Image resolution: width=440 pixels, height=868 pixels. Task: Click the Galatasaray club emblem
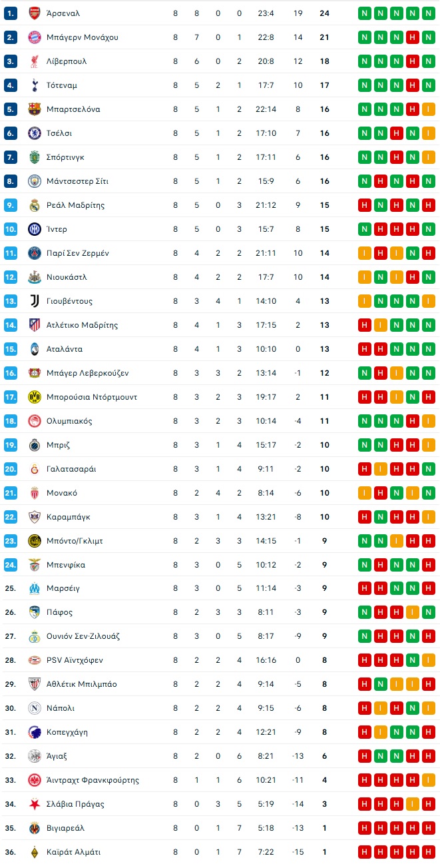(34, 468)
